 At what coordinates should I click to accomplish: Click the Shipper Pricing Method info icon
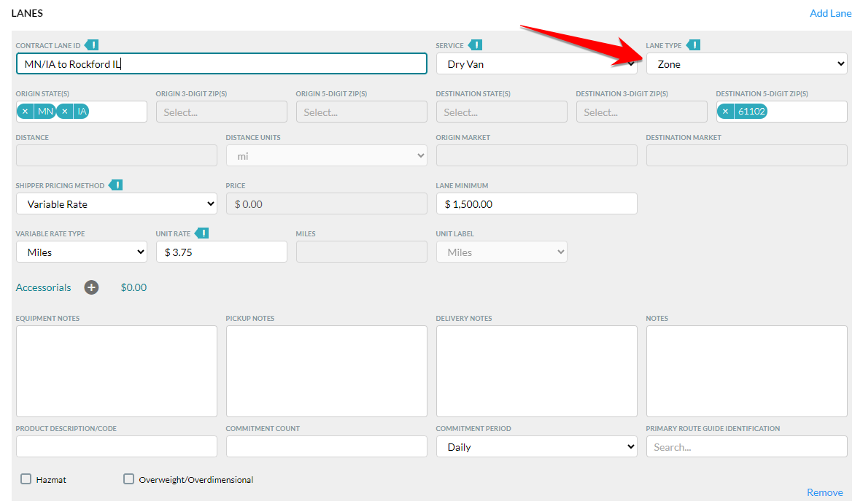pyautogui.click(x=115, y=185)
